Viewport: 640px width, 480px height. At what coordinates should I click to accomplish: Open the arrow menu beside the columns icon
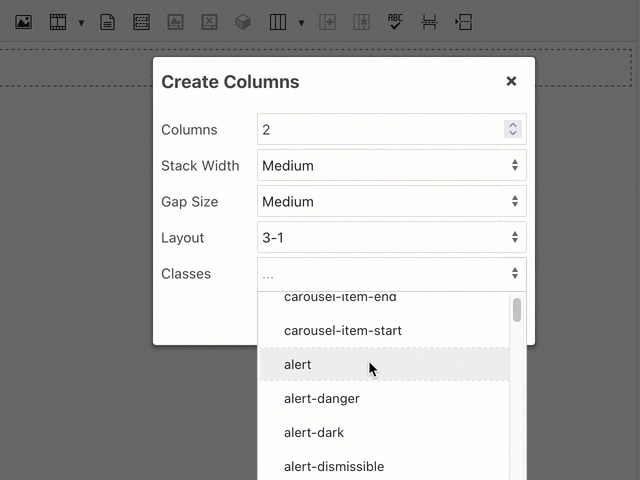point(301,23)
